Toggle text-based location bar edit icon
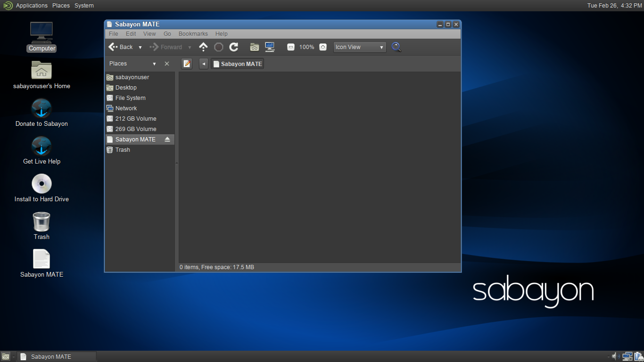Screen dimensions: 644x362 click(187, 64)
